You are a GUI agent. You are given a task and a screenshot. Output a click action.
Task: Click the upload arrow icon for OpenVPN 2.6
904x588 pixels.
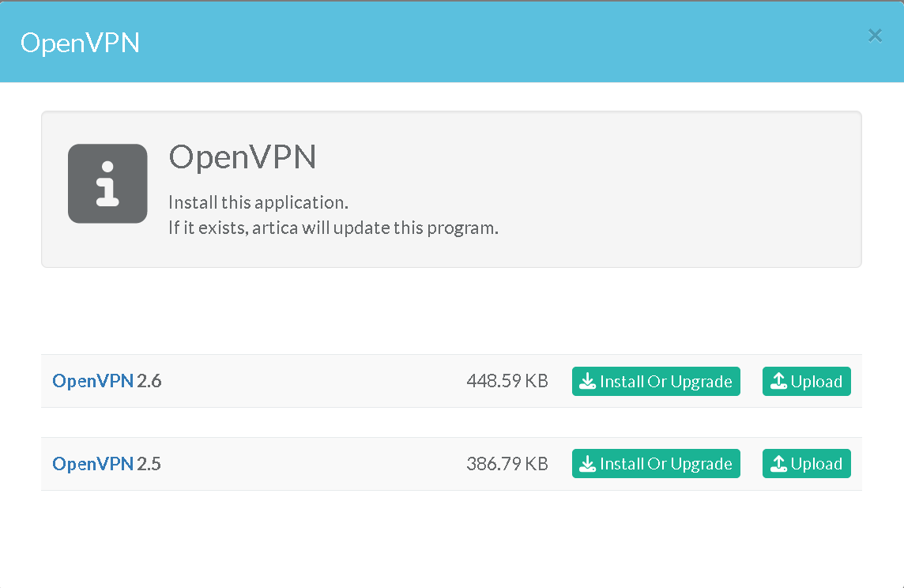tap(778, 382)
